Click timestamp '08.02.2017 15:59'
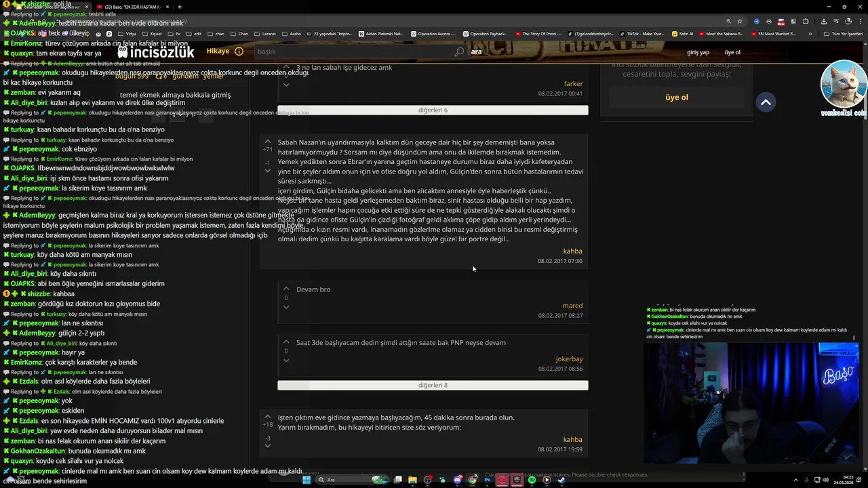Screen dimensions: 868x488 560,449
